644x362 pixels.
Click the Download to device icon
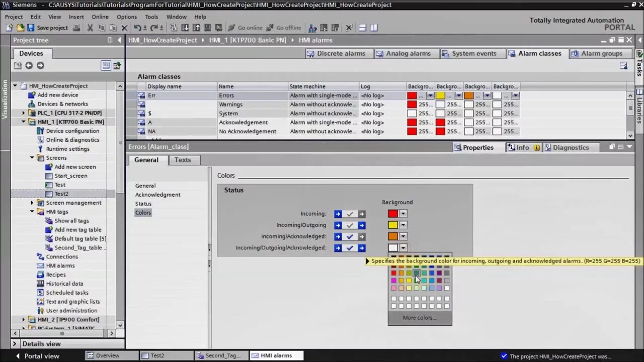[185, 28]
